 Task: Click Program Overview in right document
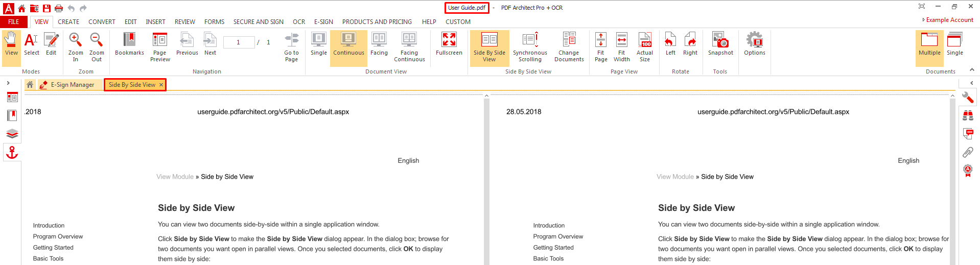[x=558, y=236]
